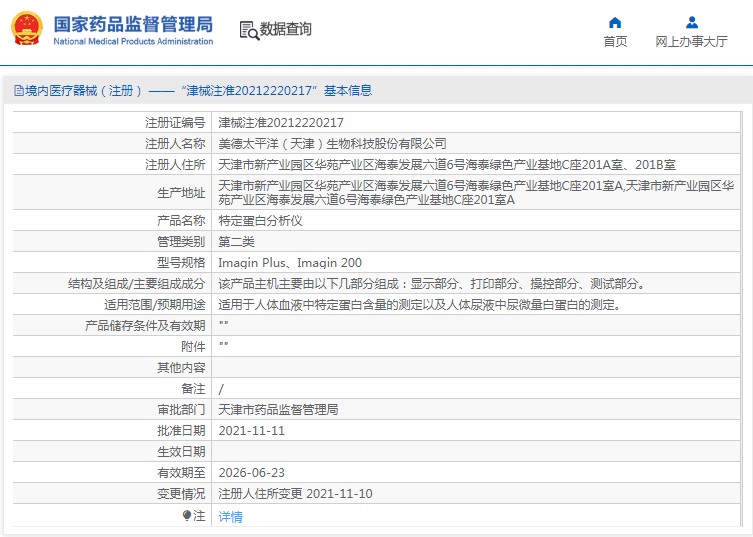Click the 注册人住所 address value
Screen dimensions: 753x537
coord(447,165)
